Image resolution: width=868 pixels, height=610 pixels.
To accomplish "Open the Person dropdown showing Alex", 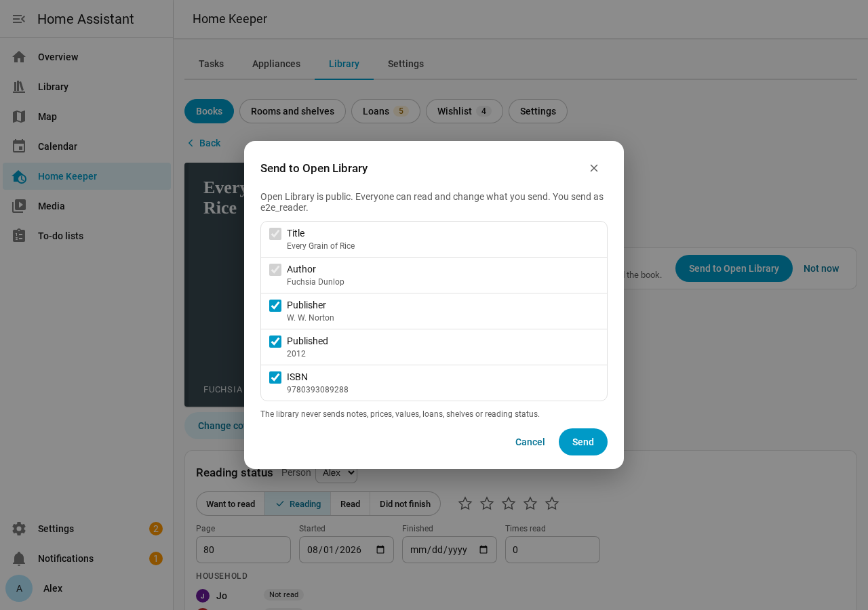I will [x=336, y=472].
